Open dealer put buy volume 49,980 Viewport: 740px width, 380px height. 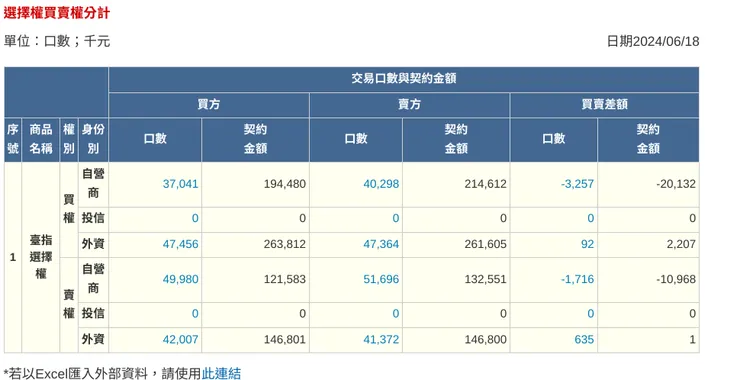click(180, 279)
